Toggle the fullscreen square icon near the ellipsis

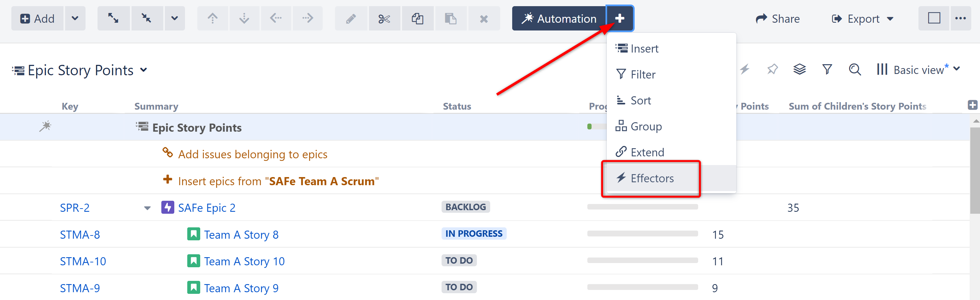tap(934, 18)
